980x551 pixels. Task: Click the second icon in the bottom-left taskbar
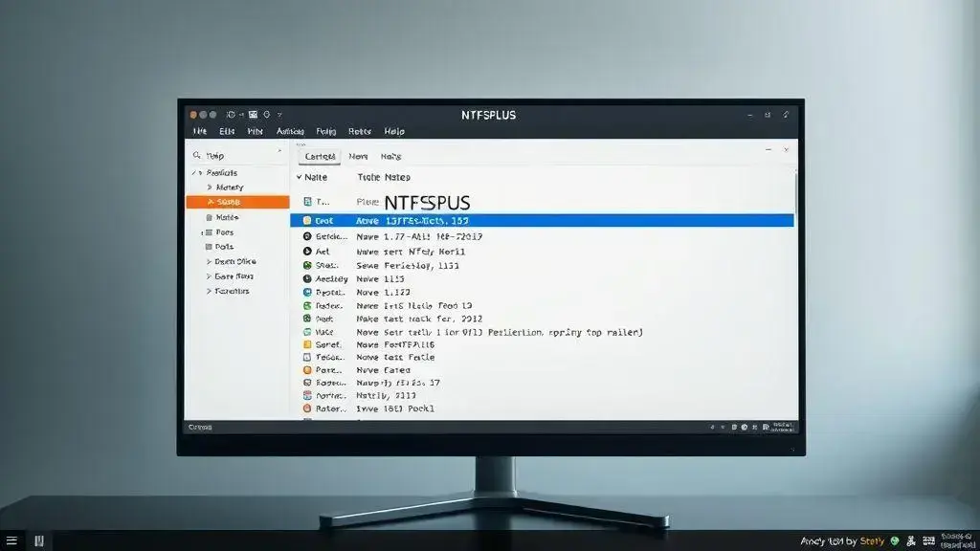[x=39, y=541]
